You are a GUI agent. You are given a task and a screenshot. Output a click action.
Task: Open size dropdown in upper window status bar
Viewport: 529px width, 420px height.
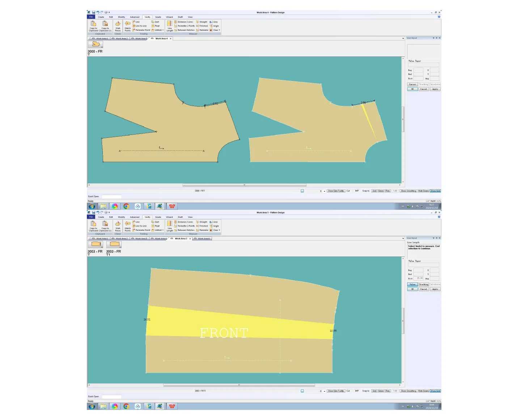click(325, 191)
